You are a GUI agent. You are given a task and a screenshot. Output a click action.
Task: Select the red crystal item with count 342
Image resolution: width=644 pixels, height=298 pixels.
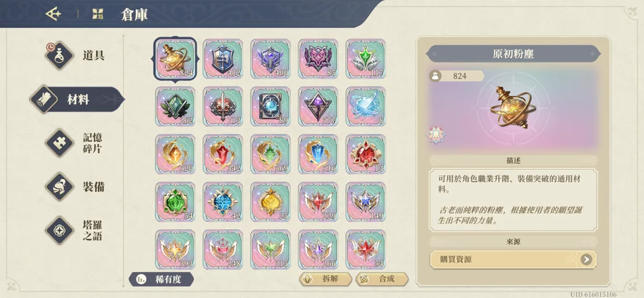click(223, 154)
